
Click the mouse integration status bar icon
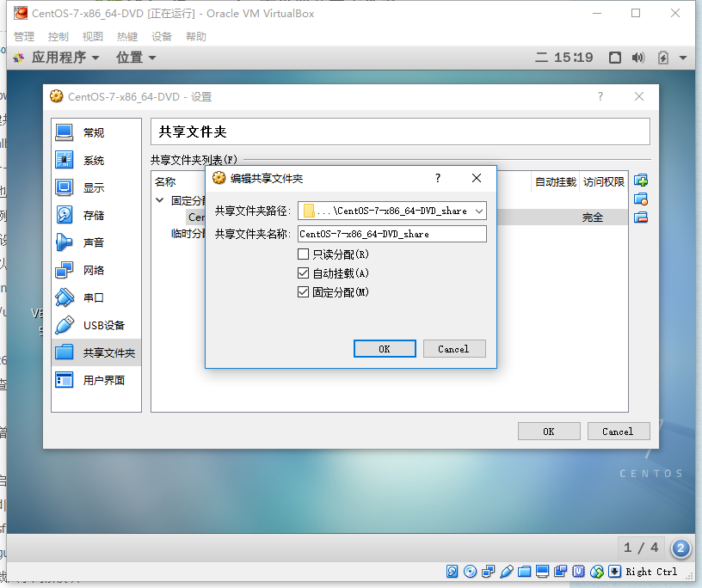[x=597, y=572]
